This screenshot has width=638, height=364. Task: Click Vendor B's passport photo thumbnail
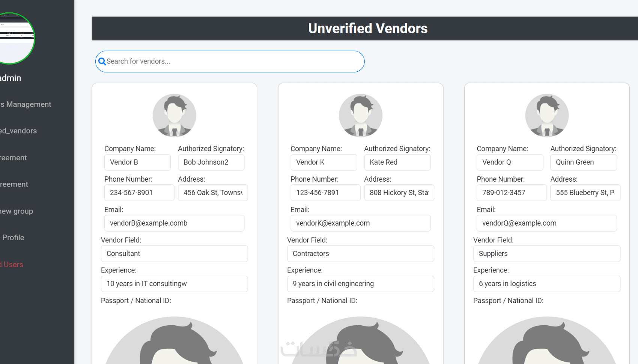tap(174, 341)
